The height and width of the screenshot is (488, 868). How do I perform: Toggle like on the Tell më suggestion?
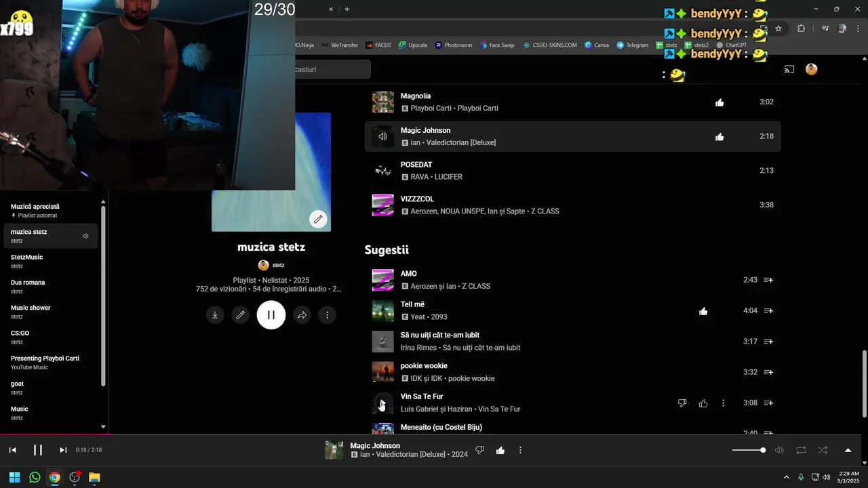[703, 311]
